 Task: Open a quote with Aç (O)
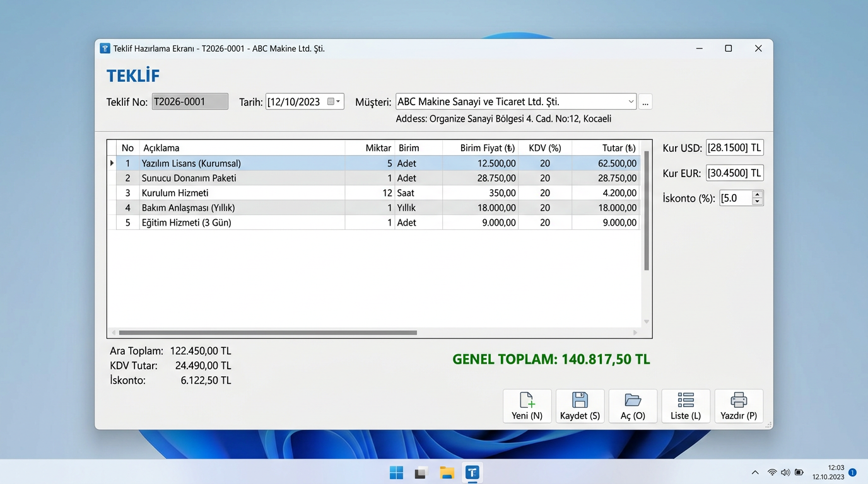633,406
